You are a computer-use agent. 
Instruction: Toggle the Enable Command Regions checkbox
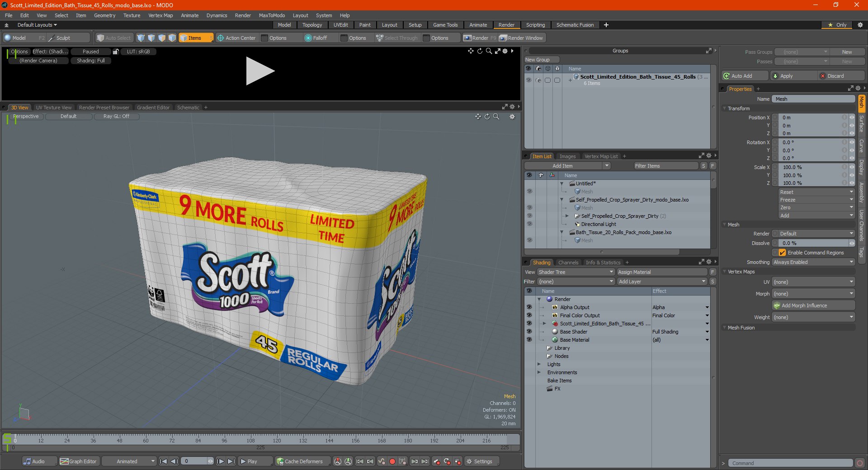point(783,253)
